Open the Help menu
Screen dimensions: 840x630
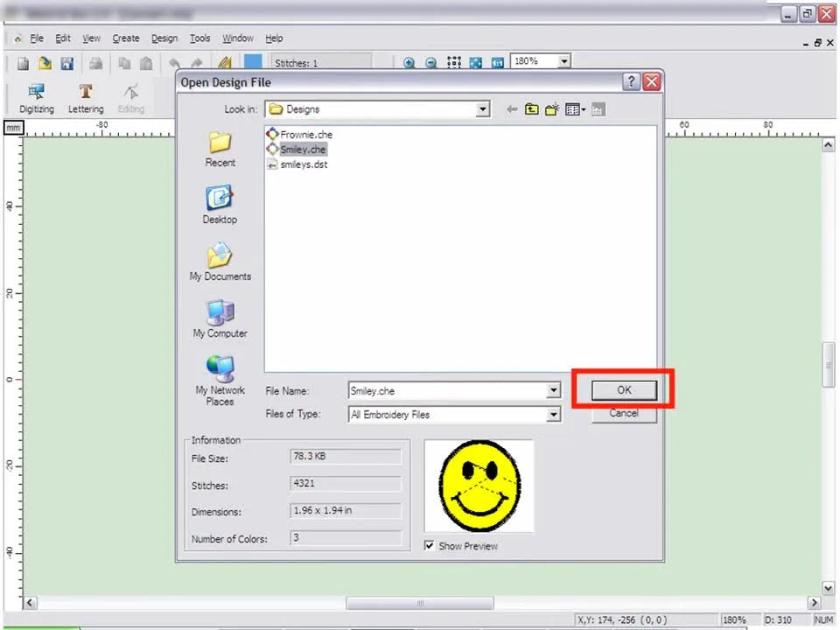pos(274,38)
